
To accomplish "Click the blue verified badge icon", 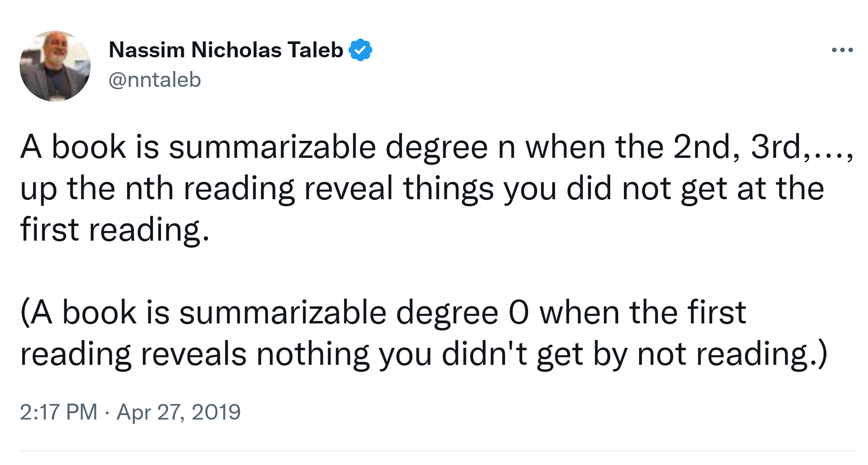I will [x=360, y=50].
